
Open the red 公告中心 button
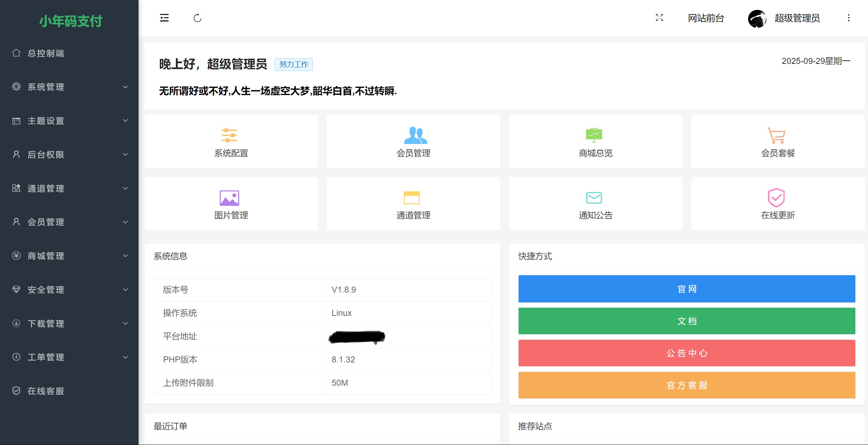[x=686, y=353]
